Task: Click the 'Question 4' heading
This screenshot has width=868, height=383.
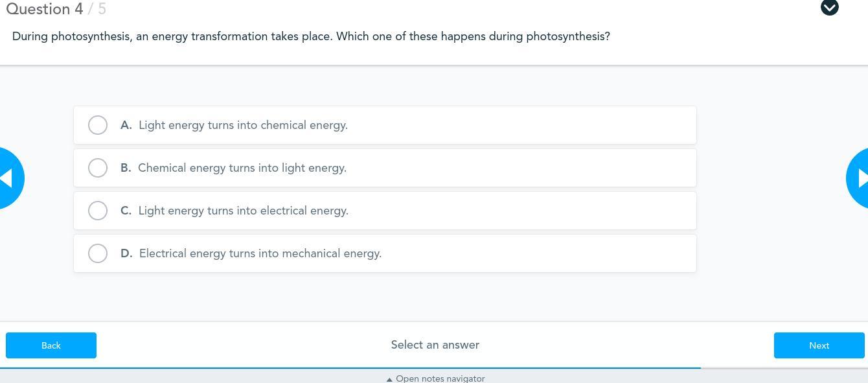Action: pyautogui.click(x=45, y=9)
